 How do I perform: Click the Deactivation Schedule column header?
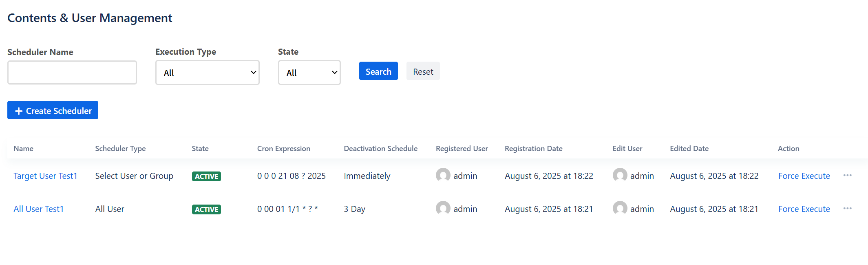tap(381, 149)
